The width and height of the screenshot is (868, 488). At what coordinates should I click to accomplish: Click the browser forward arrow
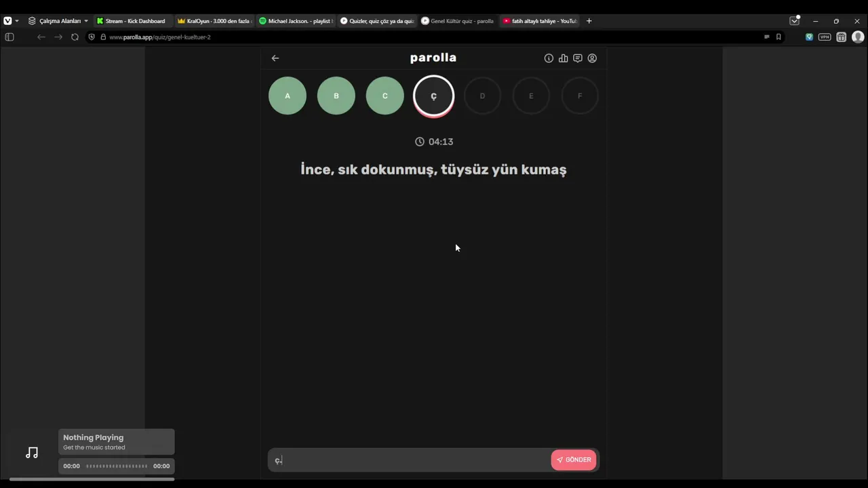pyautogui.click(x=58, y=37)
